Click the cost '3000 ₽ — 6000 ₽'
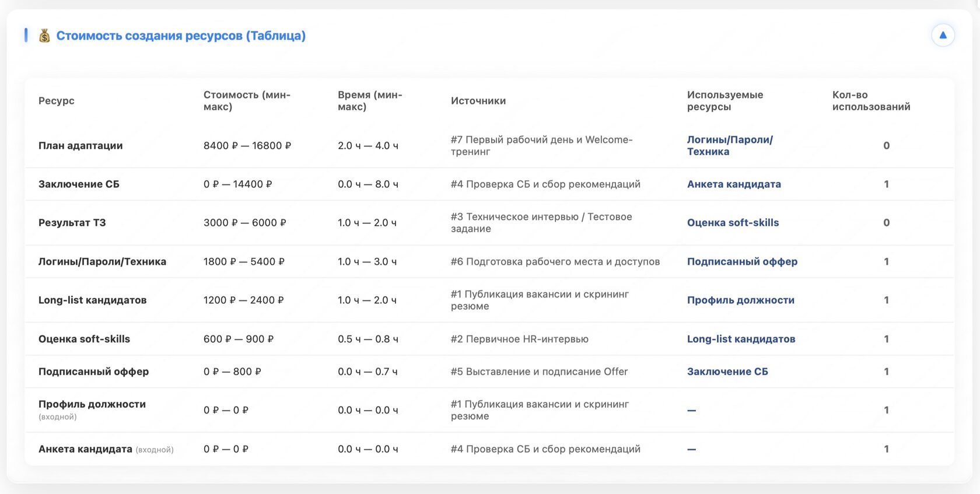Image resolution: width=980 pixels, height=494 pixels. point(245,223)
